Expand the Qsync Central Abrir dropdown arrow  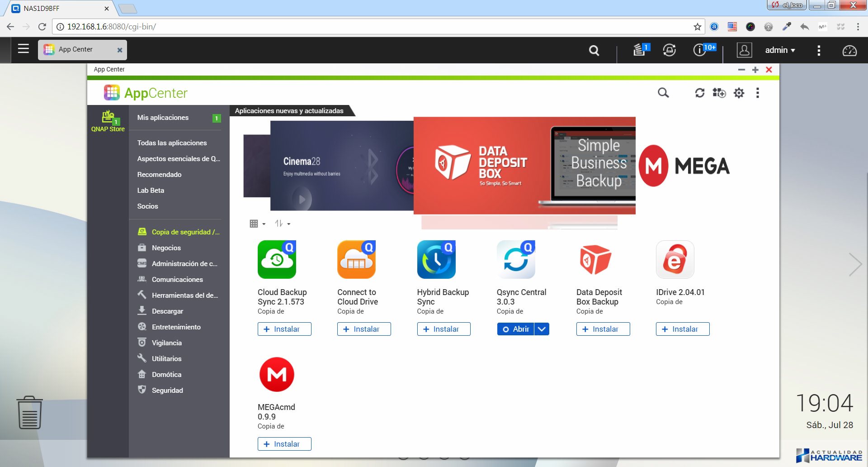pyautogui.click(x=542, y=329)
